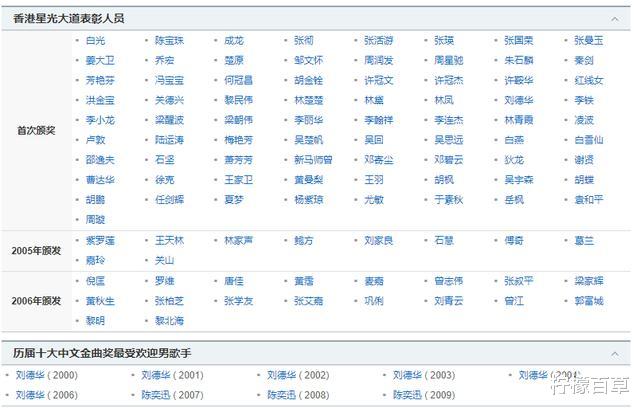Click the 任剑辉 link
This screenshot has height=408, width=640.
pos(169,200)
